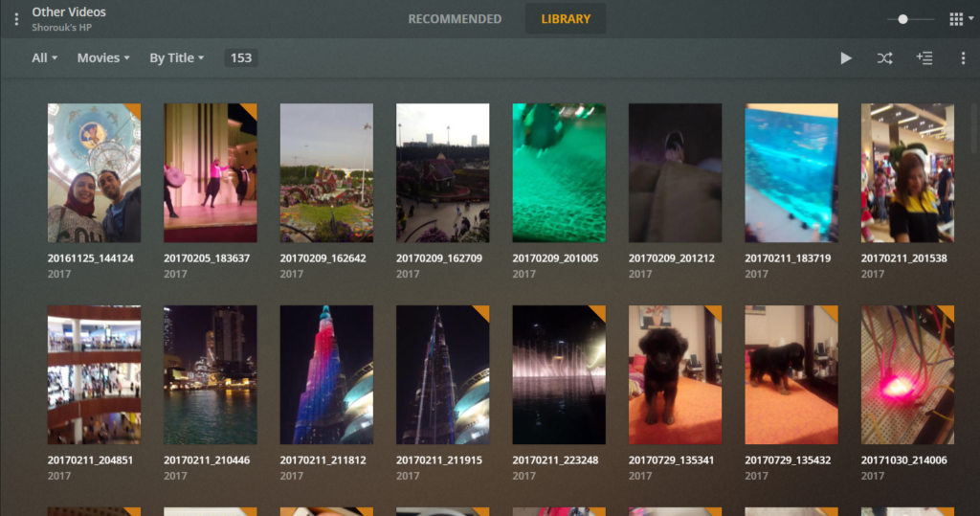The width and height of the screenshot is (980, 516).
Task: Click the Shorouk's HP server name
Action: pyautogui.click(x=62, y=28)
